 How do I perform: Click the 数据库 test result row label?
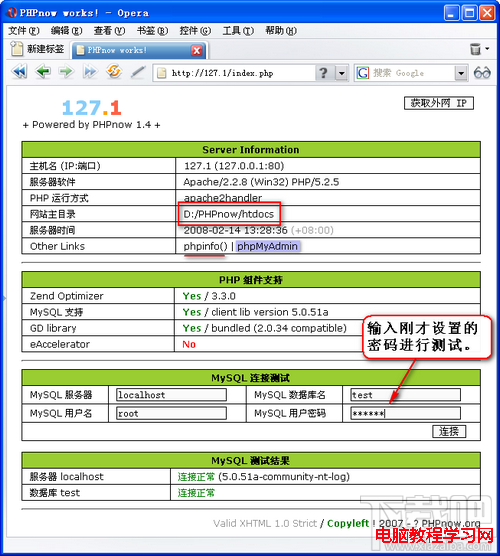[55, 493]
